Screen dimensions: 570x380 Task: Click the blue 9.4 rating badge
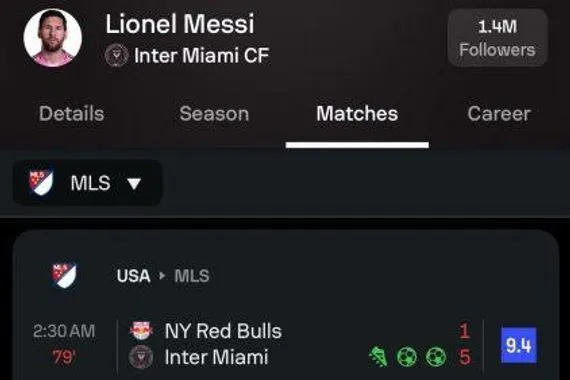(519, 345)
